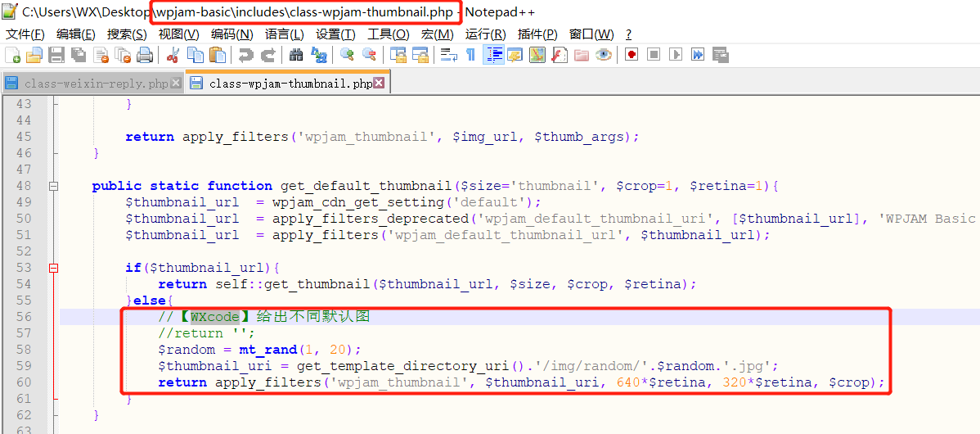Toggle show all characters pilcrow
Screen dimensions: 980x434
470,55
